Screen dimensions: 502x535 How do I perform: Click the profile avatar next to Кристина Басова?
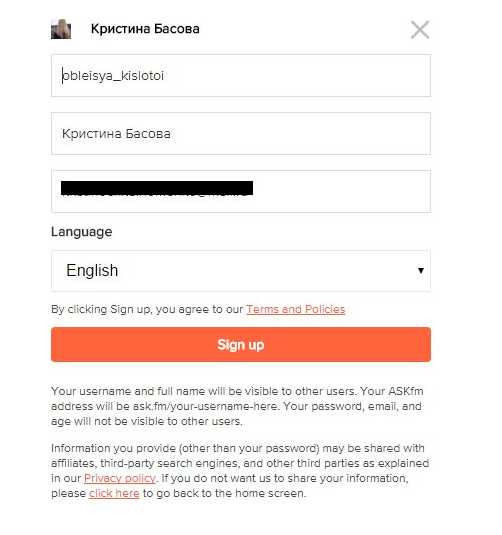coord(61,29)
